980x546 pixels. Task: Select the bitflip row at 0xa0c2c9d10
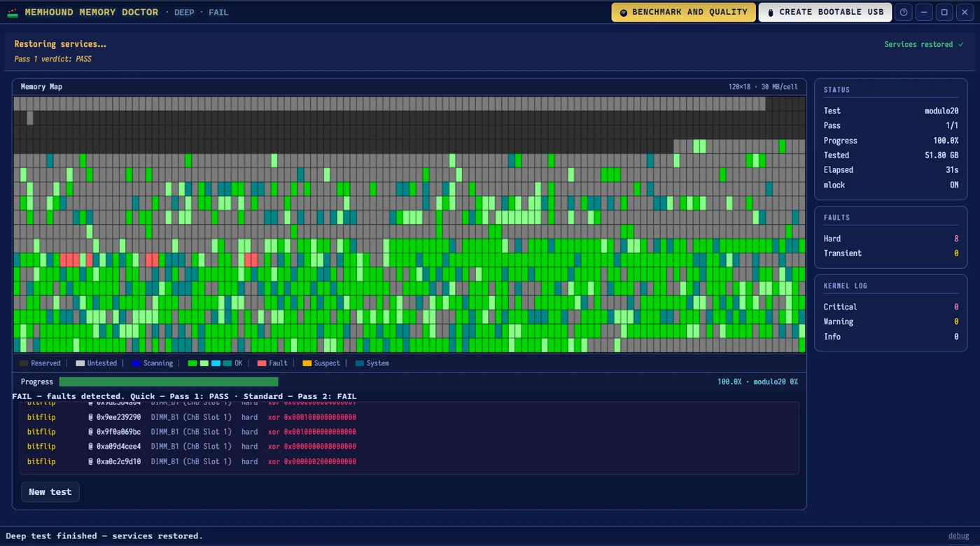pyautogui.click(x=409, y=461)
